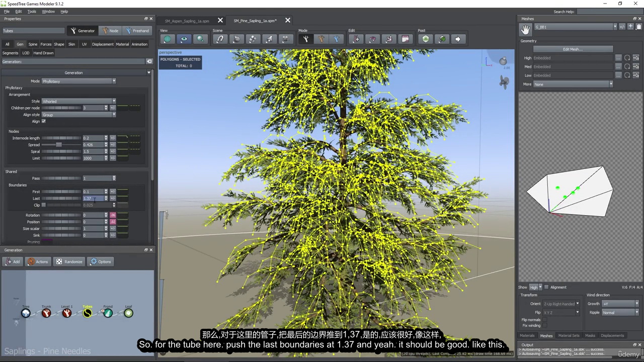Image resolution: width=644 pixels, height=362 pixels.
Task: Click the pink .06 variance button for Rotation
Action: 113,215
